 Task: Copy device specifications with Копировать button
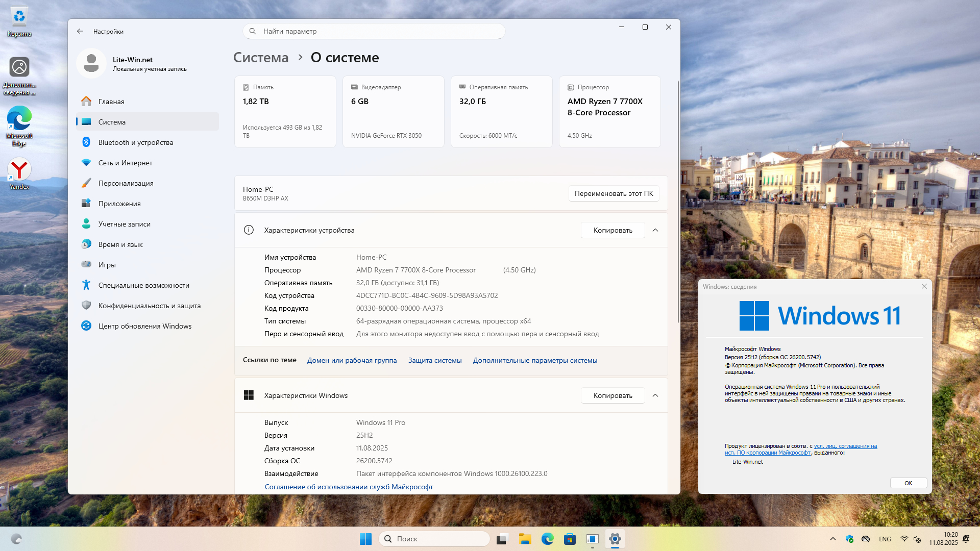(x=612, y=230)
